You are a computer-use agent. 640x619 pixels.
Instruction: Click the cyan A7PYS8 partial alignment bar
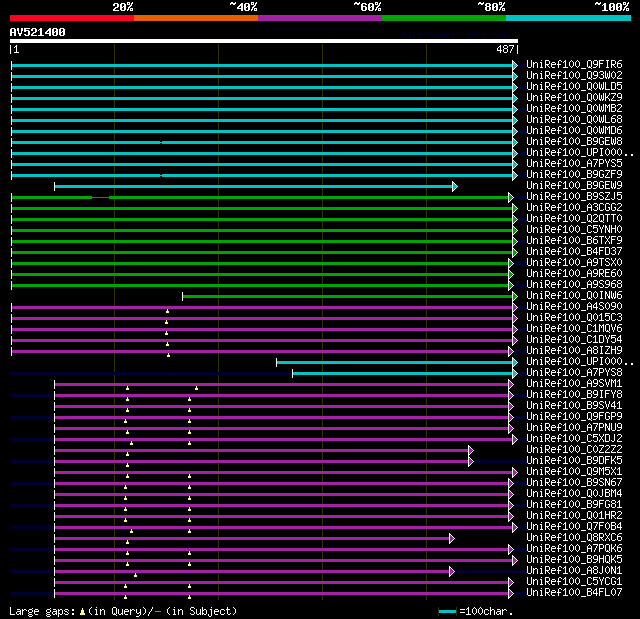tap(405, 374)
